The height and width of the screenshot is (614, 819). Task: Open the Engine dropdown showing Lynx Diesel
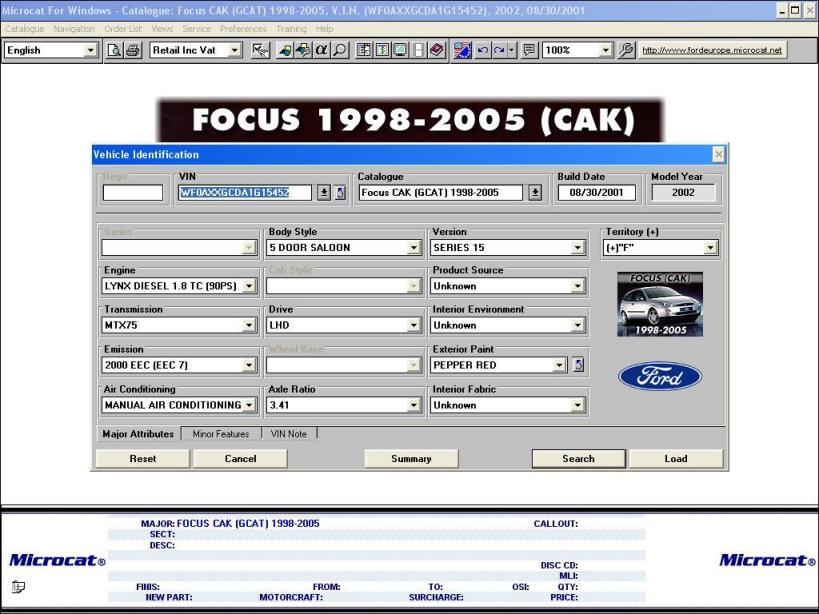(x=249, y=286)
